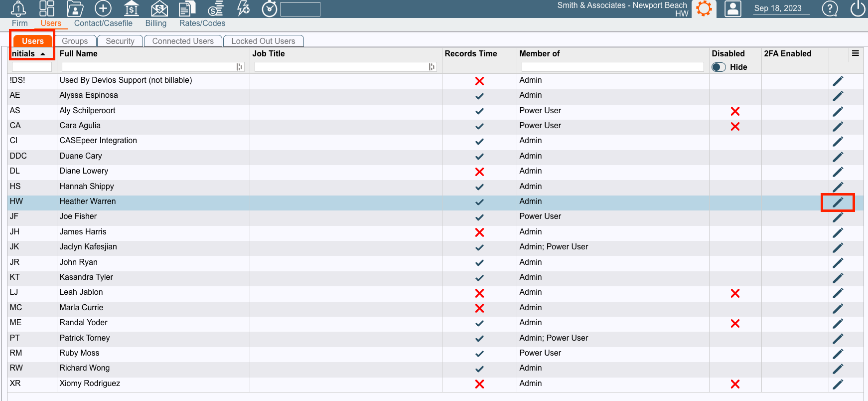Click the Job Title filter input
868x401 pixels.
point(345,67)
